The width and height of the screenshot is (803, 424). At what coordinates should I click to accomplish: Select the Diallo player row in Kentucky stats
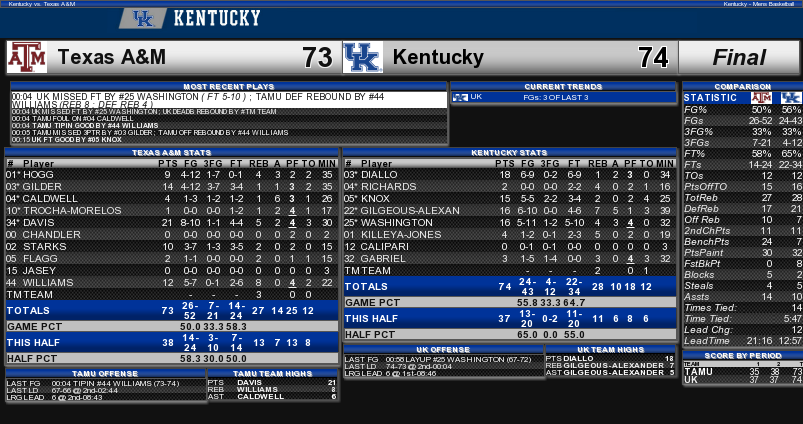[510, 175]
